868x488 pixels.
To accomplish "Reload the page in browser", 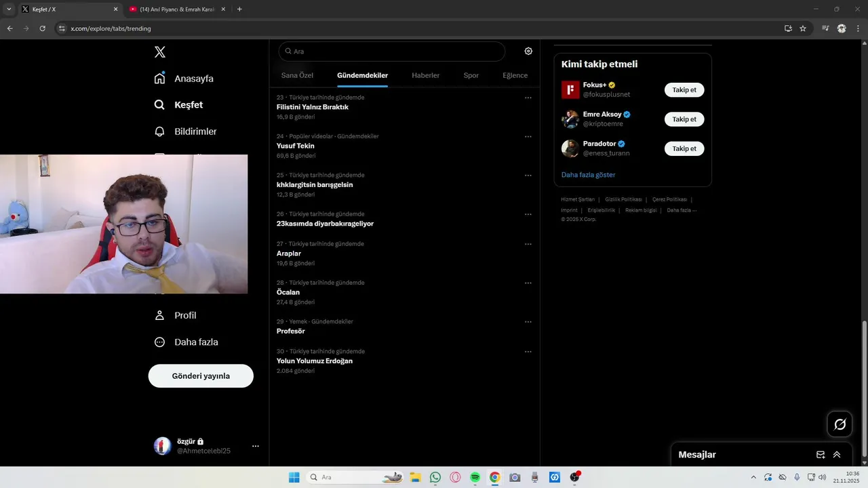I will 42,28.
